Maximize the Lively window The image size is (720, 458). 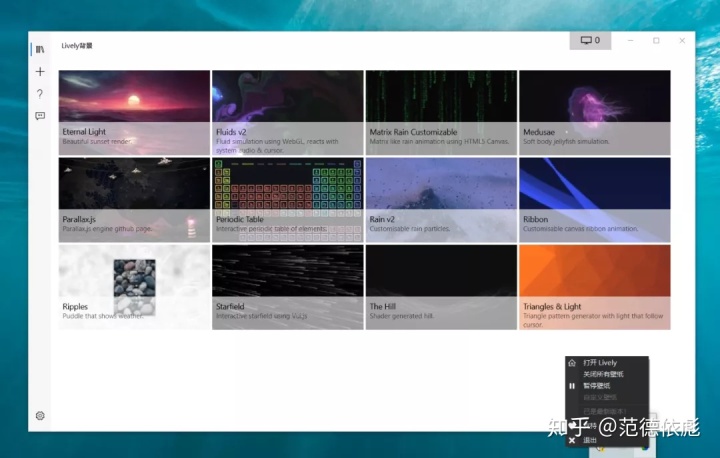point(656,40)
